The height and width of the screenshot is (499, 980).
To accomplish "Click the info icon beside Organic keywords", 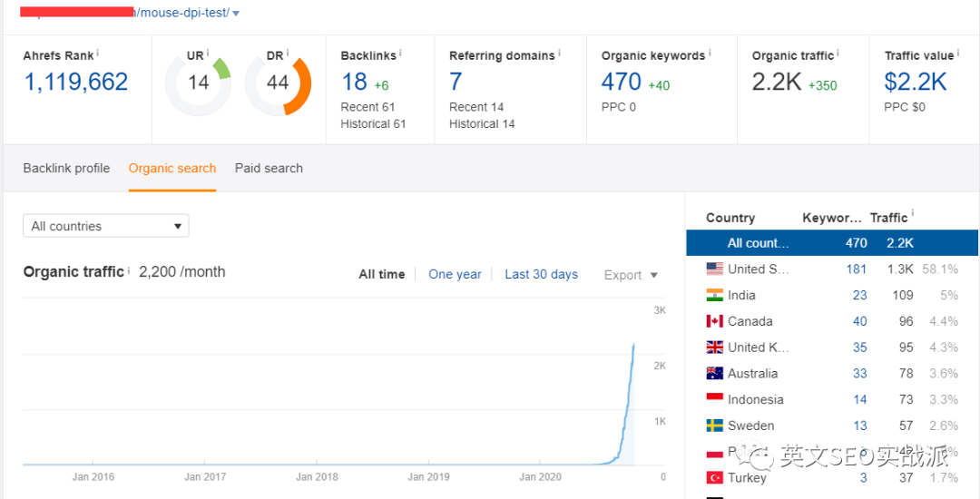I will tap(710, 53).
